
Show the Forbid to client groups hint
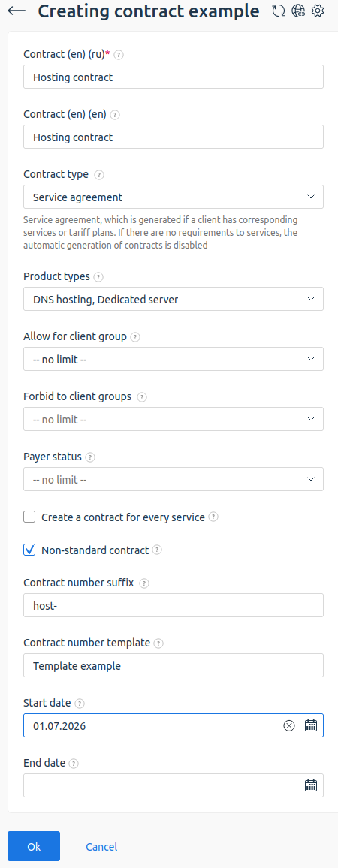(142, 397)
